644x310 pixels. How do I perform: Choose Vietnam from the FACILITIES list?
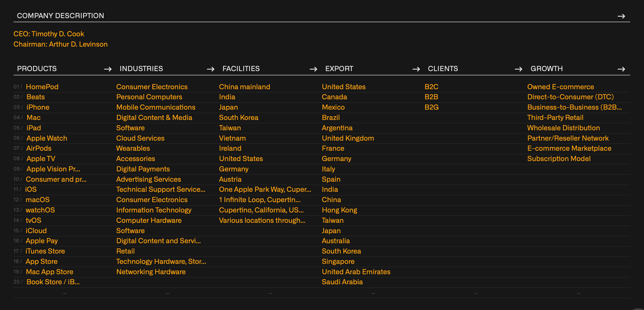(232, 138)
